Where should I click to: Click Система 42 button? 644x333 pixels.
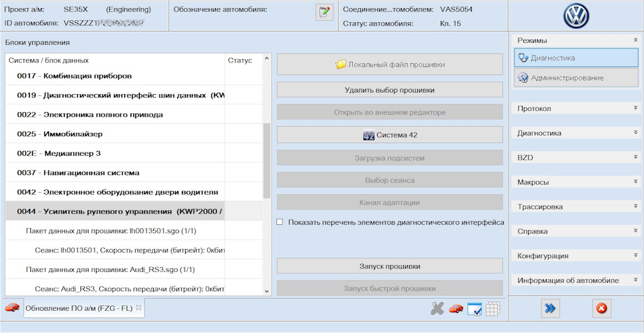click(x=390, y=135)
